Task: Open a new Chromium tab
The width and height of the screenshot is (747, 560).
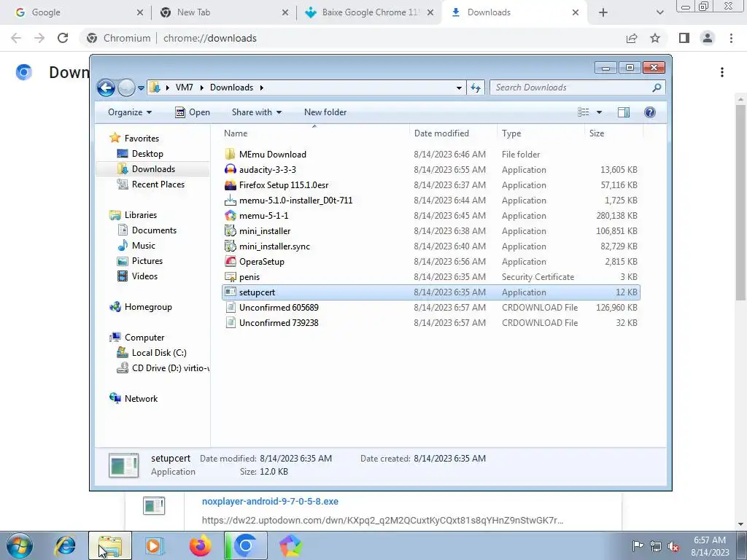Action: click(x=603, y=13)
